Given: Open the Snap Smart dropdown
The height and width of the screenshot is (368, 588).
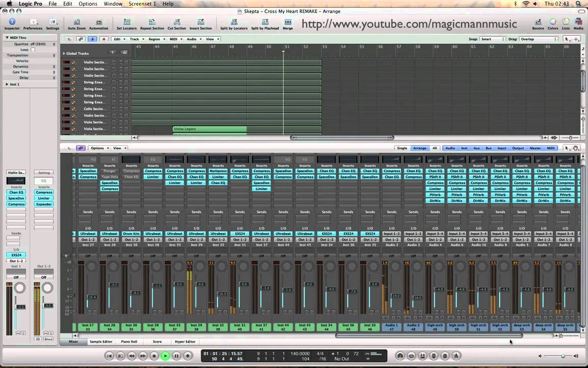Looking at the screenshot, I should pyautogui.click(x=493, y=39).
